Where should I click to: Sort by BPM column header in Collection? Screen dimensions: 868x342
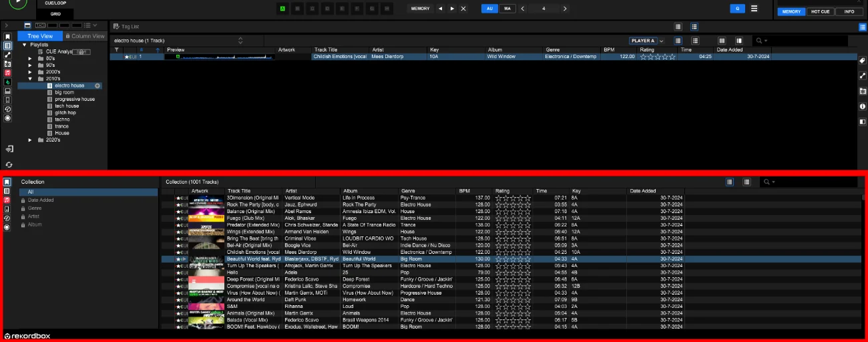coord(474,191)
